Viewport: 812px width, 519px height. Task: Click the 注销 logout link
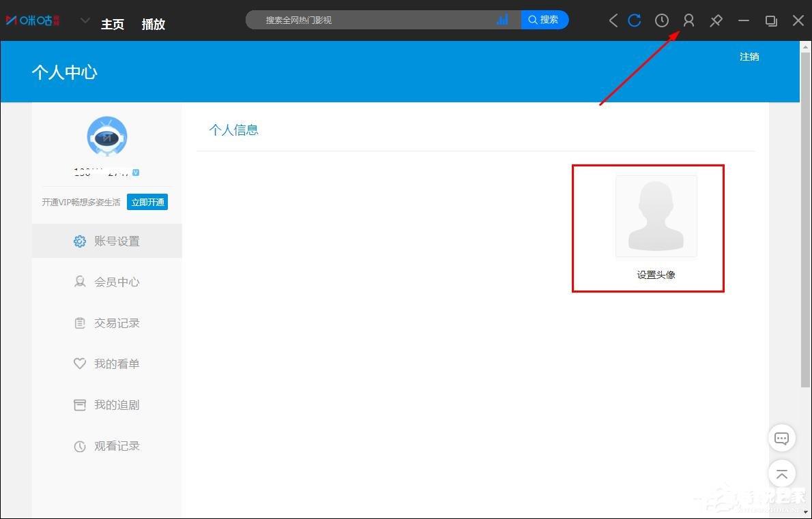(x=749, y=57)
